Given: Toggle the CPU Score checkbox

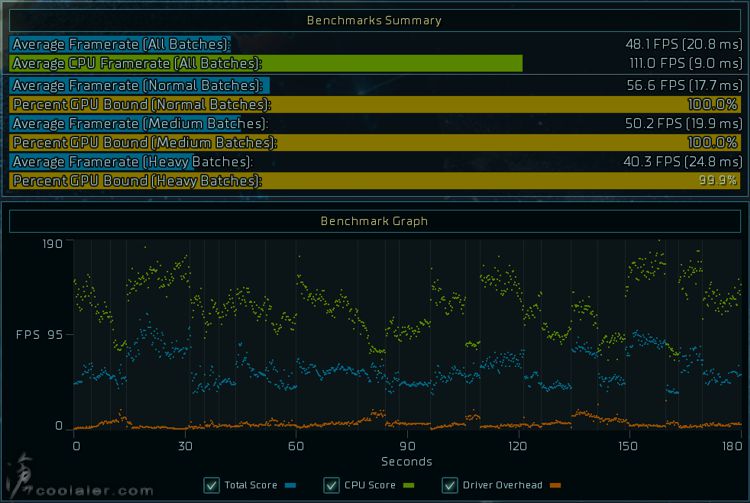Looking at the screenshot, I should [331, 485].
